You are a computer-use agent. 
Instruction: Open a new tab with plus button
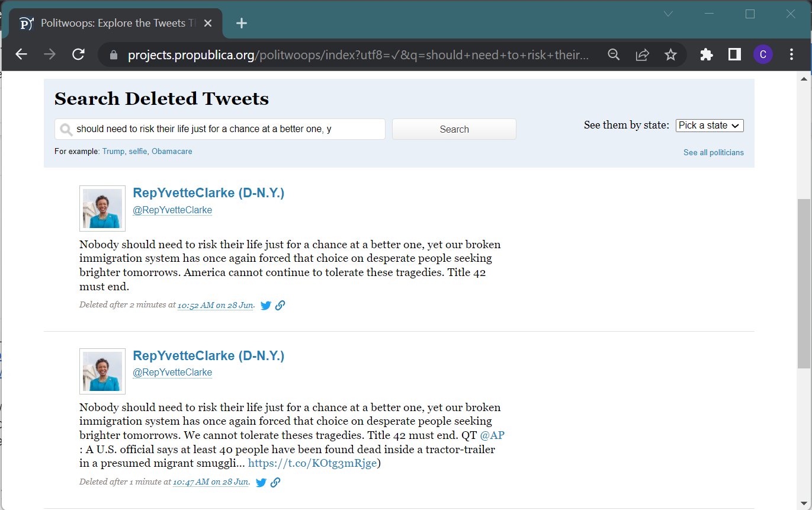point(241,23)
